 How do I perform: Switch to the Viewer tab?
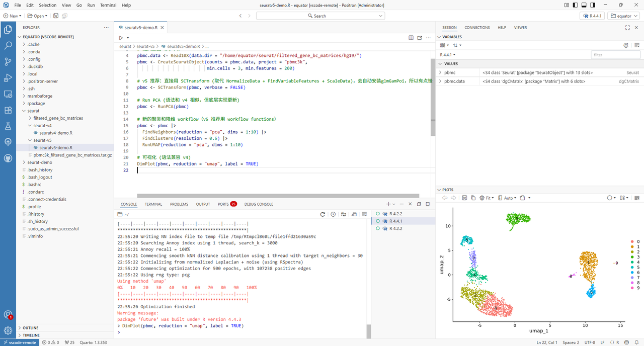[520, 28]
